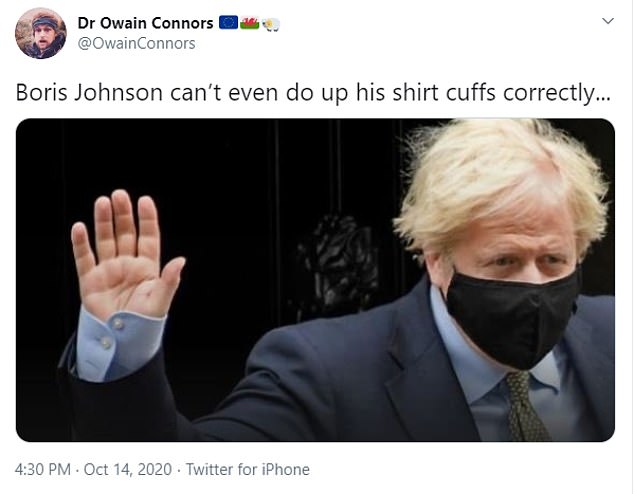The width and height of the screenshot is (634, 494).
Task: Visit the @OwainConnors handle link
Action: 136,43
